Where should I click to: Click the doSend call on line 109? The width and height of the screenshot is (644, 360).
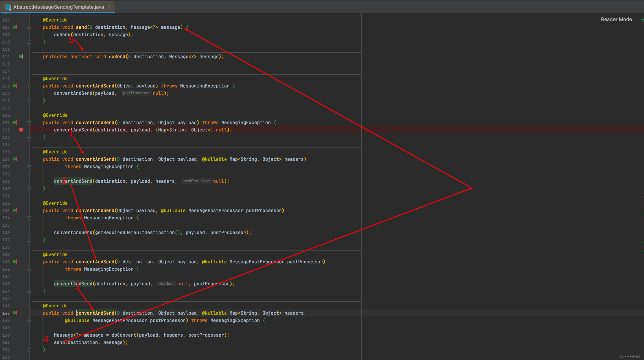click(62, 35)
